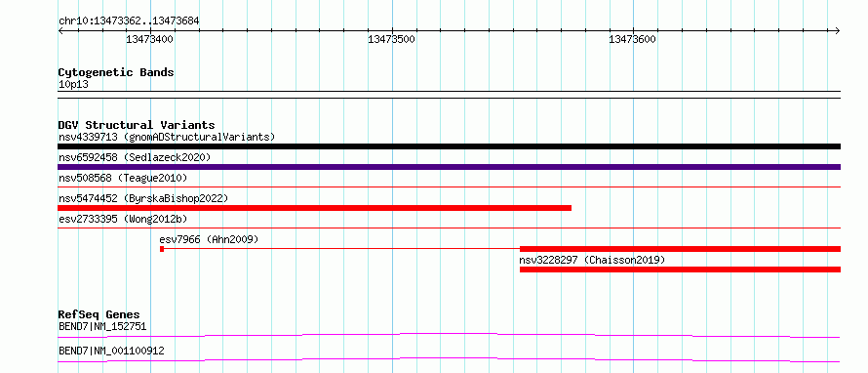Click the nsv6592458 (Sedlazeck2020) label
Screen dimensions: 868x373
135,157
